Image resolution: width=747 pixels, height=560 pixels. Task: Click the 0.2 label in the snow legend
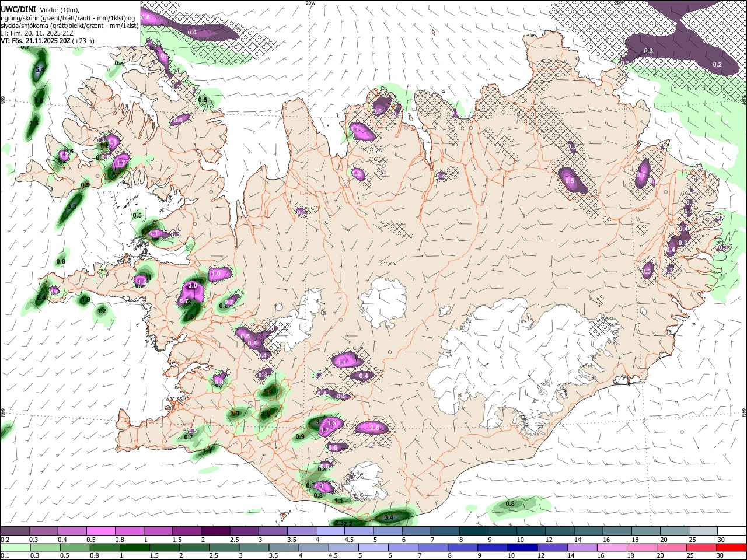click(5, 540)
